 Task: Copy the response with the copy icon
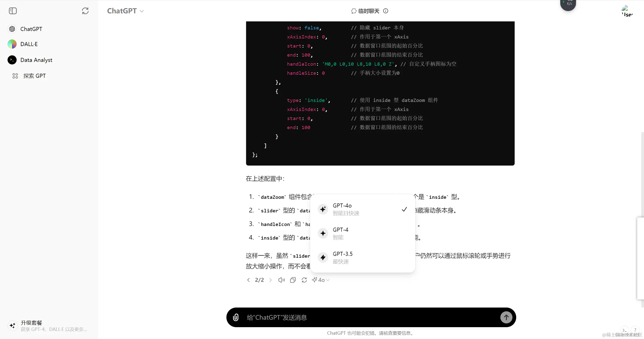pyautogui.click(x=293, y=280)
